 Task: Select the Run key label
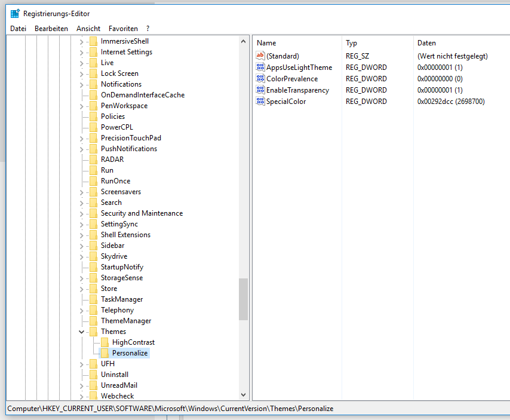click(107, 170)
